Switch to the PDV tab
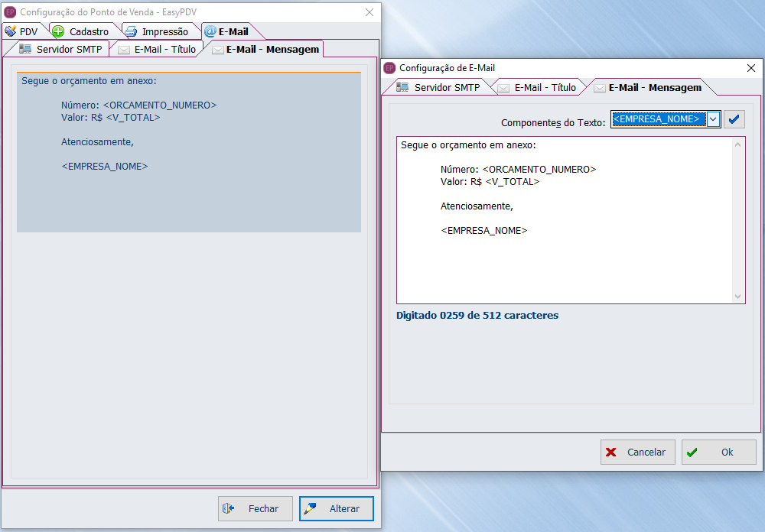This screenshot has width=765, height=532. click(x=21, y=31)
